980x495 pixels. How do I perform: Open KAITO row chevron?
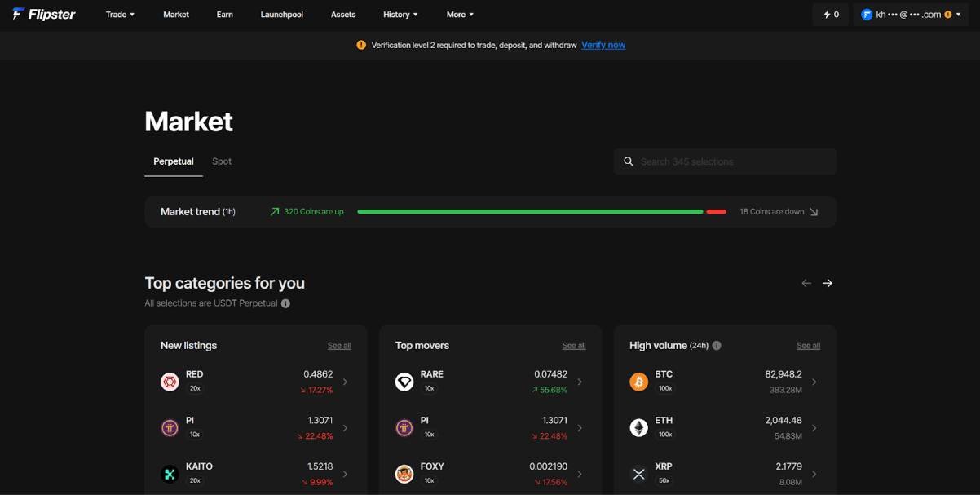click(x=346, y=474)
